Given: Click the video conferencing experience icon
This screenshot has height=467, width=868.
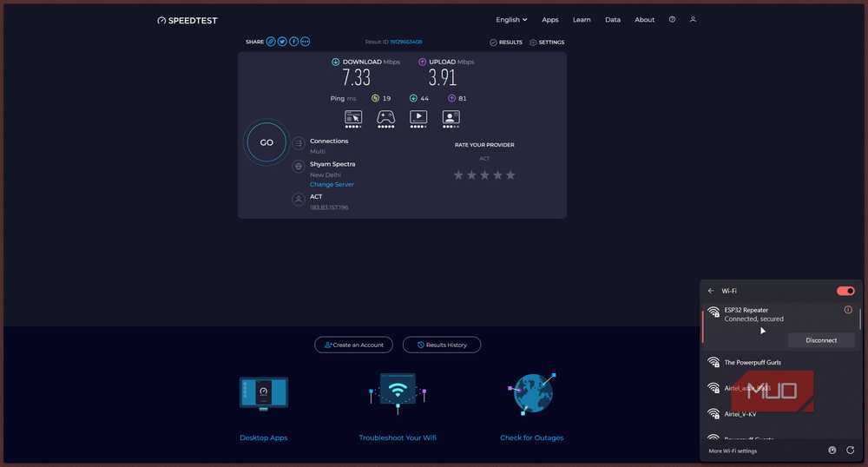Looking at the screenshot, I should coord(451,118).
